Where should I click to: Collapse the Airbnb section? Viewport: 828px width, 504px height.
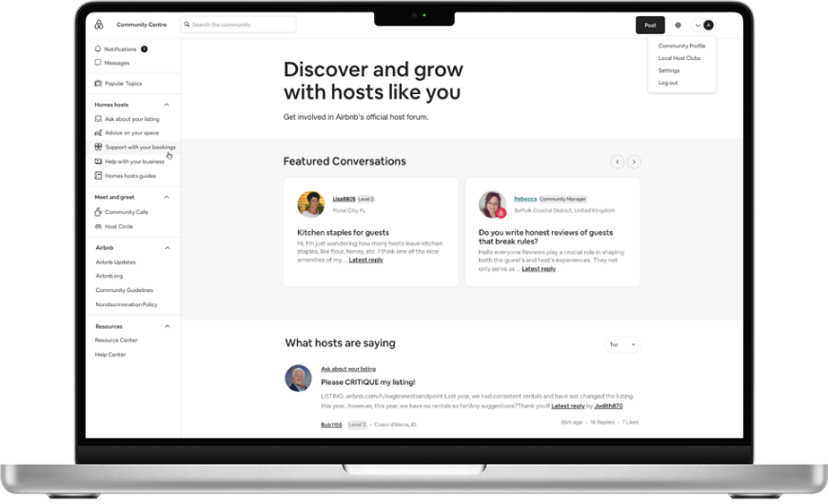[x=168, y=247]
